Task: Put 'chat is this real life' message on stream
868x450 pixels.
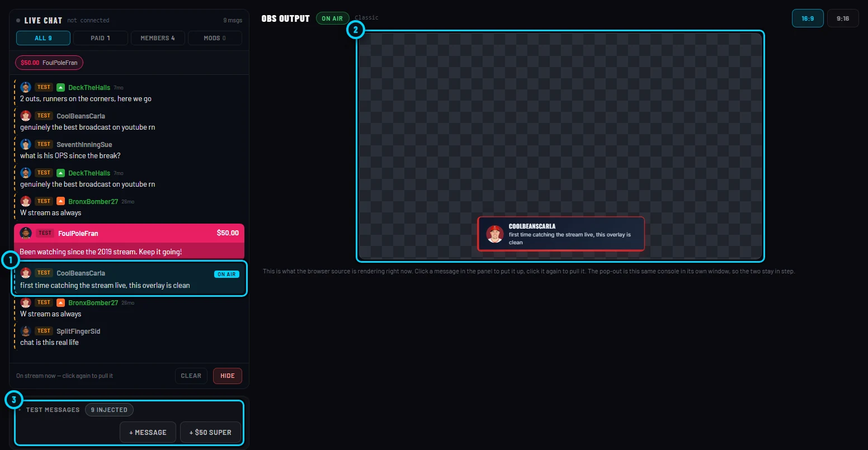Action: 49,343
